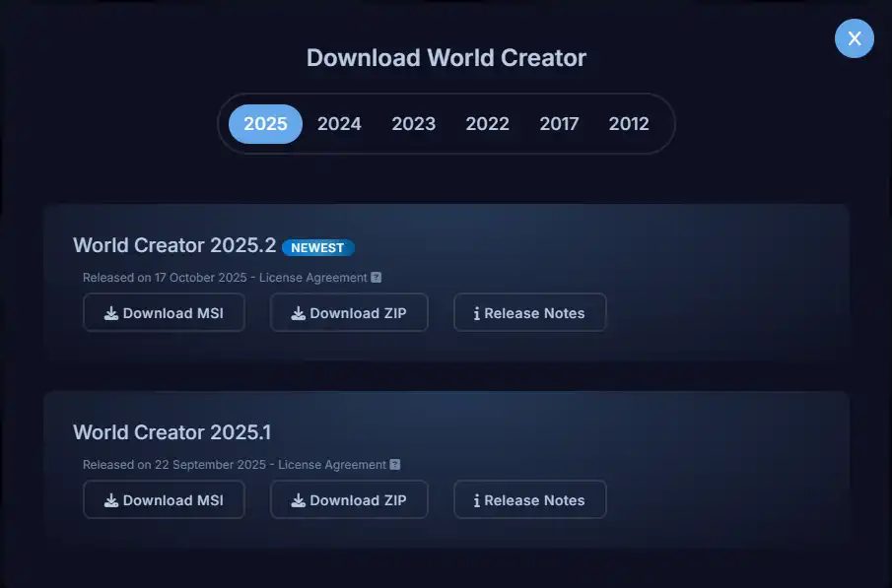Switch to the 2017 tab
Screen dimensions: 892x588
pos(559,124)
